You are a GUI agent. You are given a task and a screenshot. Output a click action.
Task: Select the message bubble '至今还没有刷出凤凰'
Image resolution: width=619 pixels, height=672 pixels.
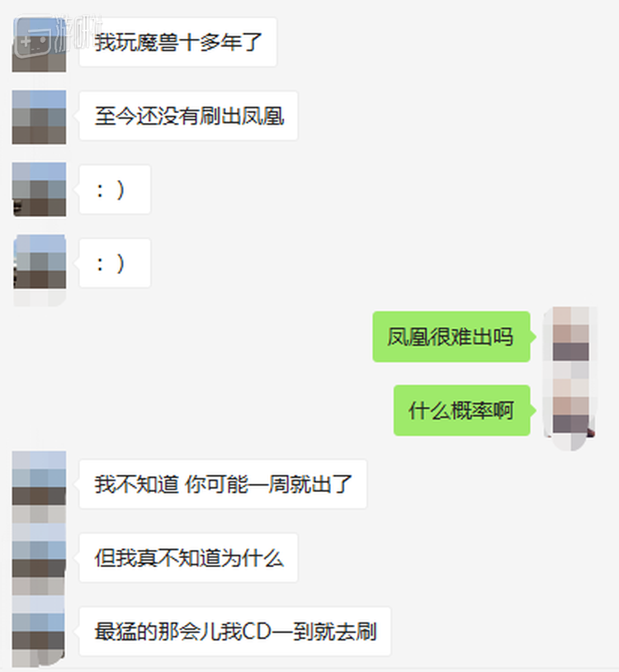(188, 116)
